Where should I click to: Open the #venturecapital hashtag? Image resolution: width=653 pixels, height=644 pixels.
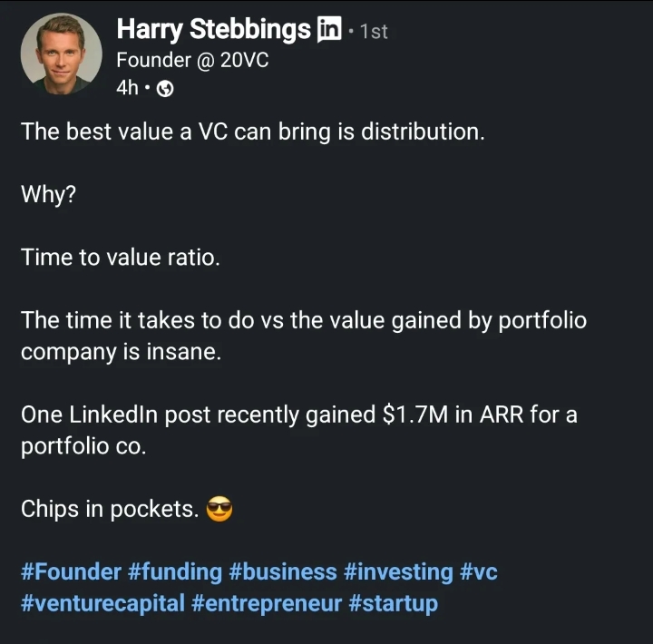tap(102, 603)
